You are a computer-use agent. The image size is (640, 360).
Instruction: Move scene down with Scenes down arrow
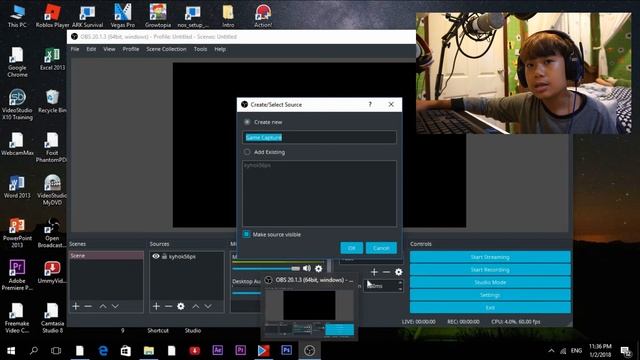pos(116,306)
